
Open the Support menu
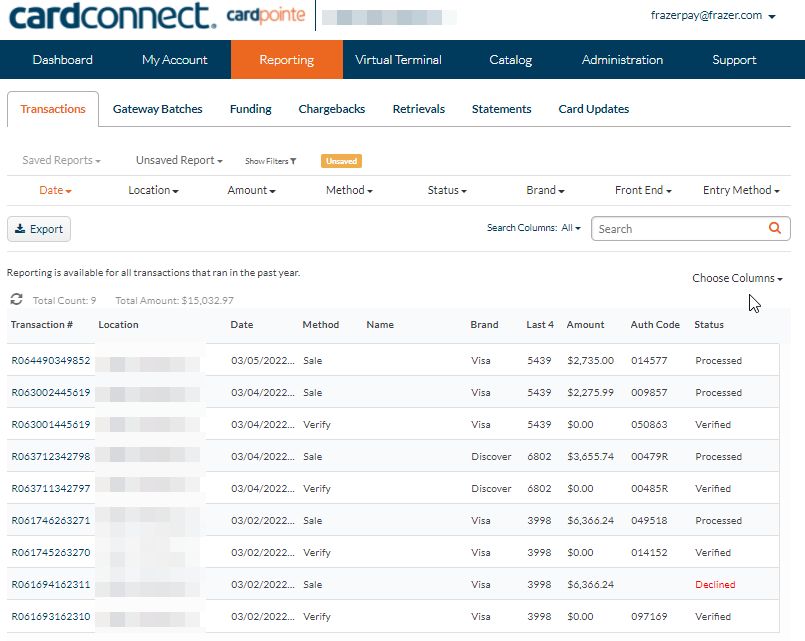(734, 60)
